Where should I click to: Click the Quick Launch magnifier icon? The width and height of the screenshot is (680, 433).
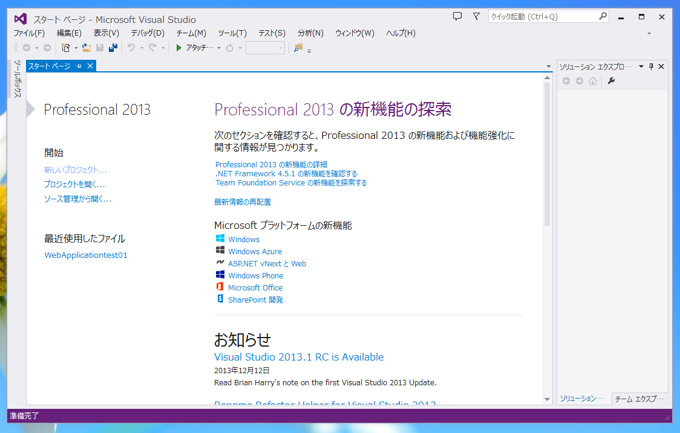(x=603, y=16)
